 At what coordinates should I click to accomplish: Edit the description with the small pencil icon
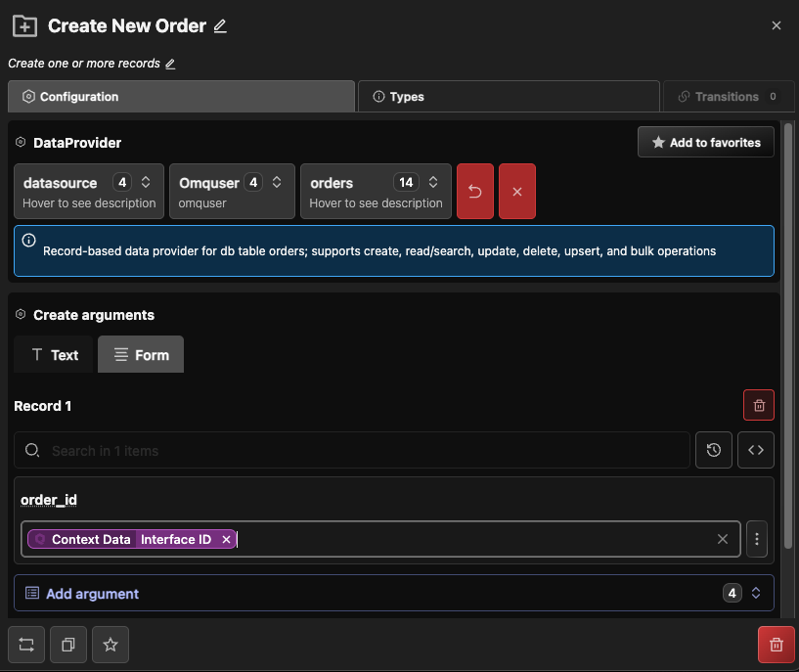click(x=170, y=64)
